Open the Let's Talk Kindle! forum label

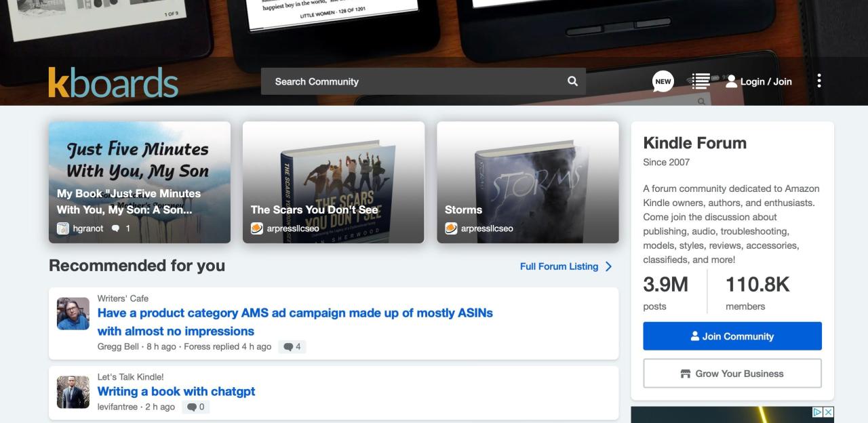[x=131, y=377]
